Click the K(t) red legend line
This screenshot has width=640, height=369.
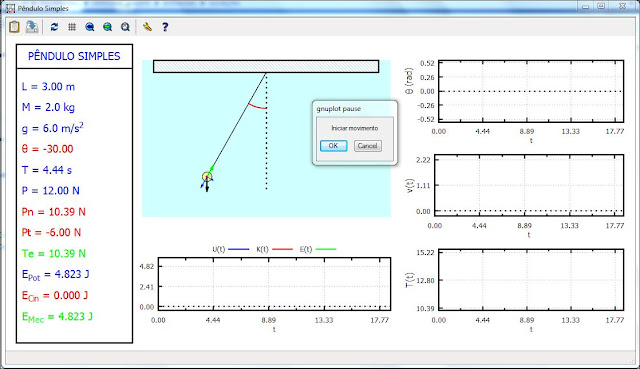pos(282,249)
